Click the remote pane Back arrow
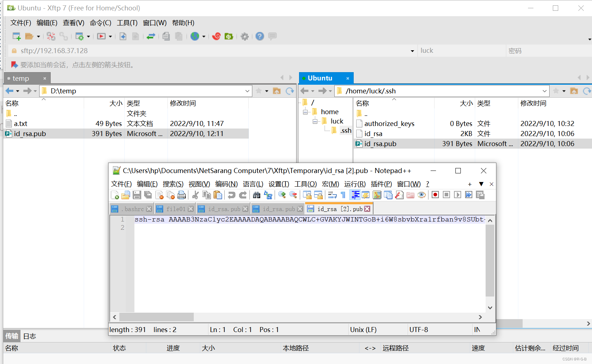The width and height of the screenshot is (592, 364). click(304, 91)
